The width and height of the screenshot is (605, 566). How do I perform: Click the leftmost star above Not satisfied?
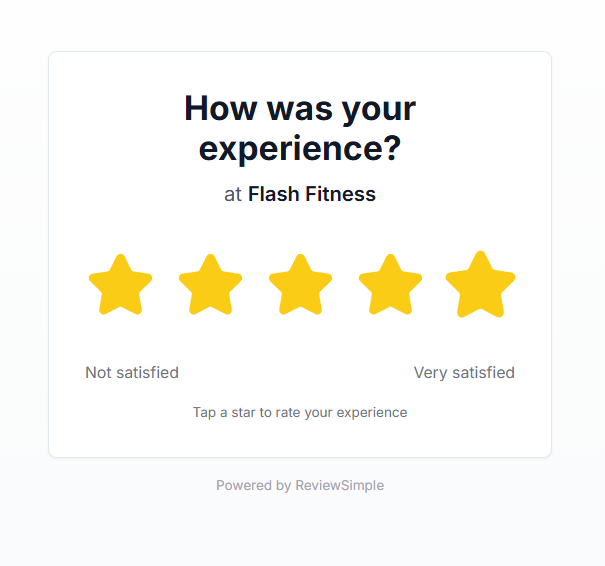coord(120,285)
